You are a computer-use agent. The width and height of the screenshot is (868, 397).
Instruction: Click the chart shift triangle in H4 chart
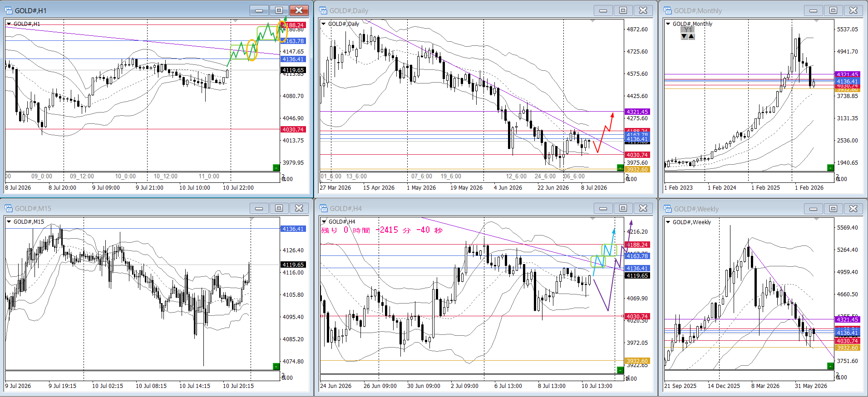[x=592, y=219]
